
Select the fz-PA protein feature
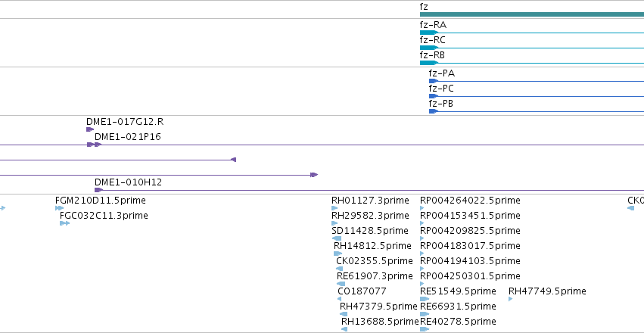click(x=537, y=81)
